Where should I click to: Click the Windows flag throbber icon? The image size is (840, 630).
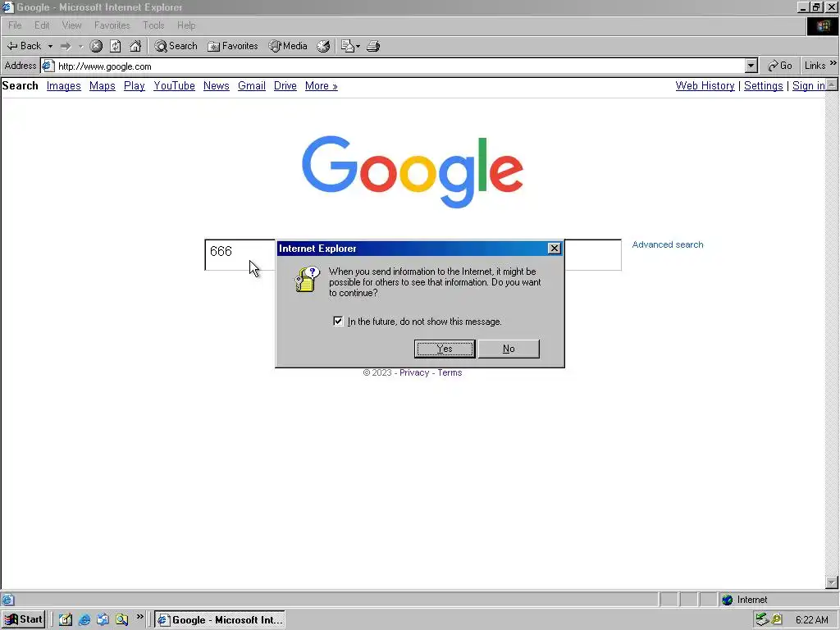tap(822, 25)
